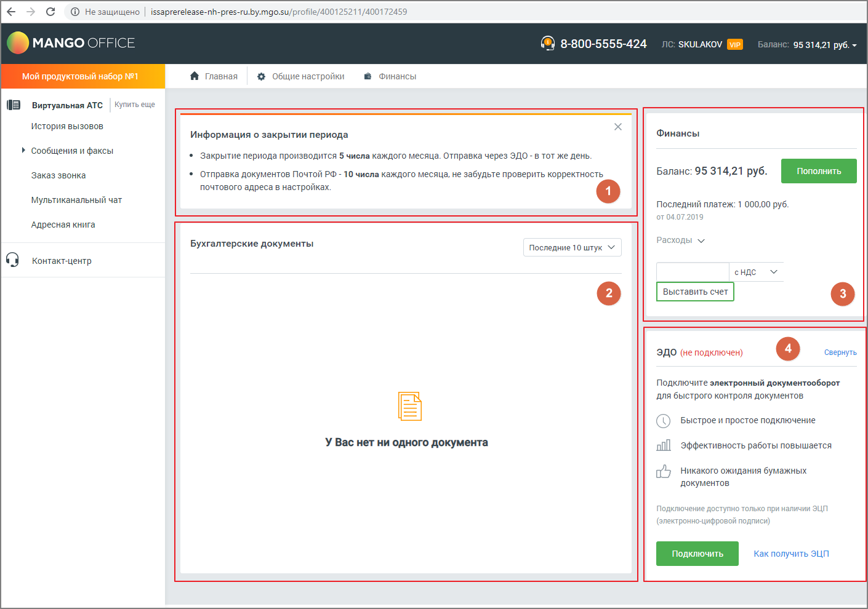Screen dimensions: 868x609
Task: Click the invoice amount input field
Action: [693, 272]
